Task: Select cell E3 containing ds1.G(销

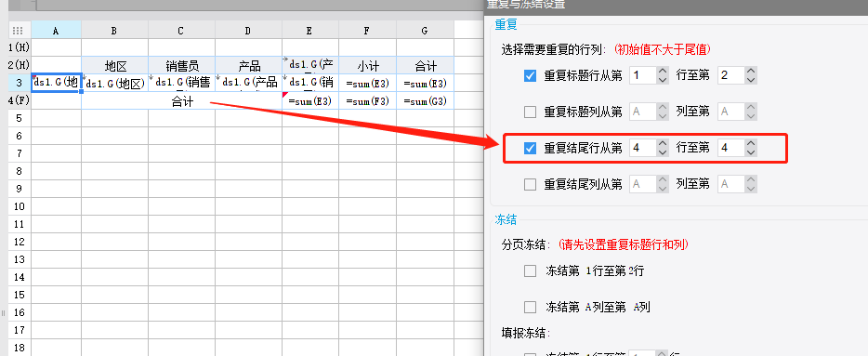Action: pos(310,83)
